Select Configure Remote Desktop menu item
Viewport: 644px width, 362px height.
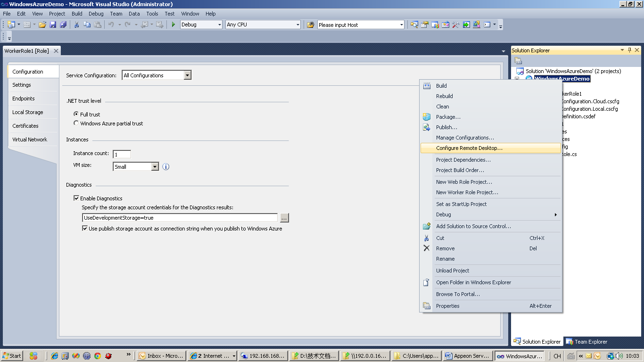(490, 148)
